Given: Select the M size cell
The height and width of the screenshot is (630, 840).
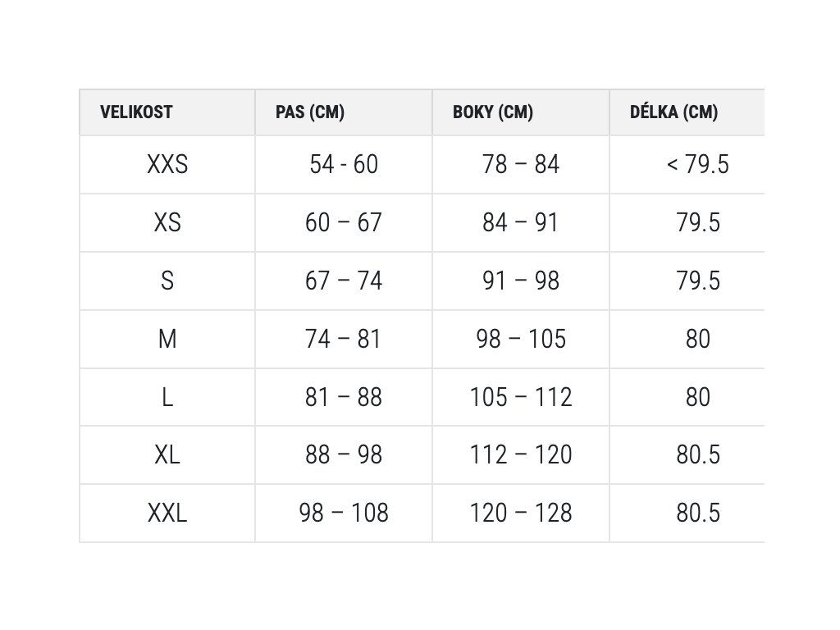Looking at the screenshot, I should click(167, 339).
